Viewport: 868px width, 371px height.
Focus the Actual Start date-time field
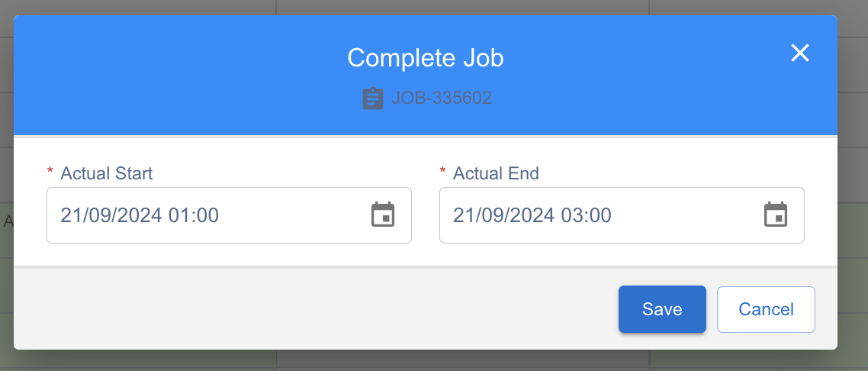coord(229,215)
